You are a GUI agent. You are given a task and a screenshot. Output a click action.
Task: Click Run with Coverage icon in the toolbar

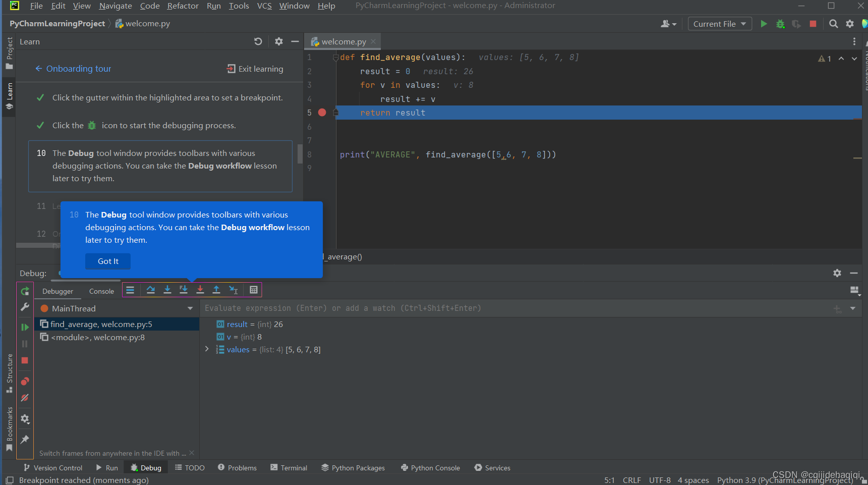(796, 24)
